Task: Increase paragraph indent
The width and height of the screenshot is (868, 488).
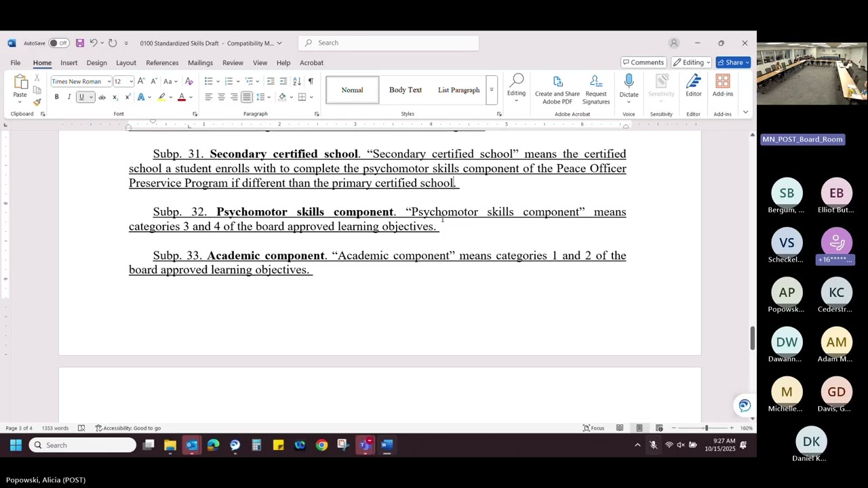Action: pos(283,81)
